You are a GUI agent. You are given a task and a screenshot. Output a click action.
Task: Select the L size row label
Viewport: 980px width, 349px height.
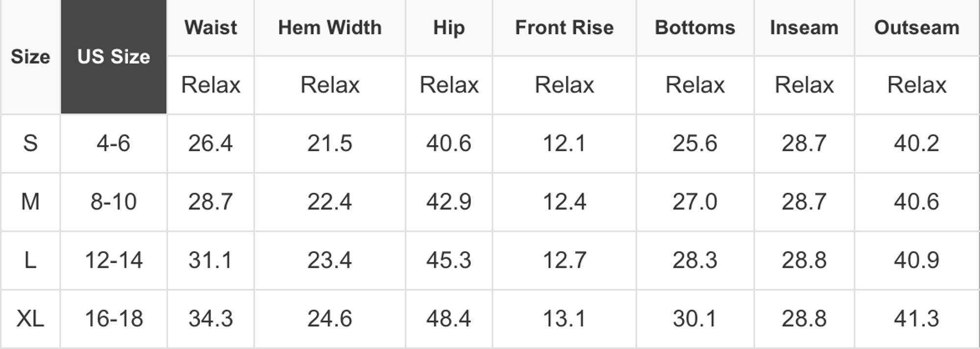(30, 260)
